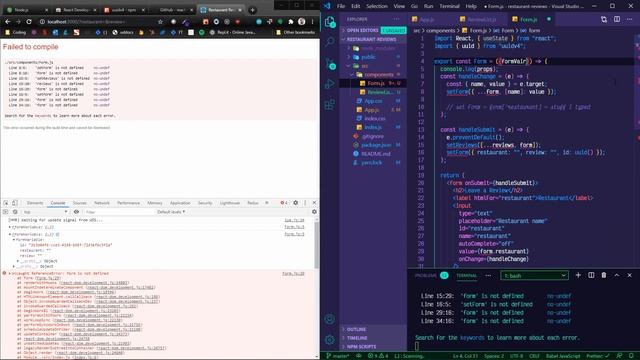Switch to the Network tab in DevTools

coord(102,203)
